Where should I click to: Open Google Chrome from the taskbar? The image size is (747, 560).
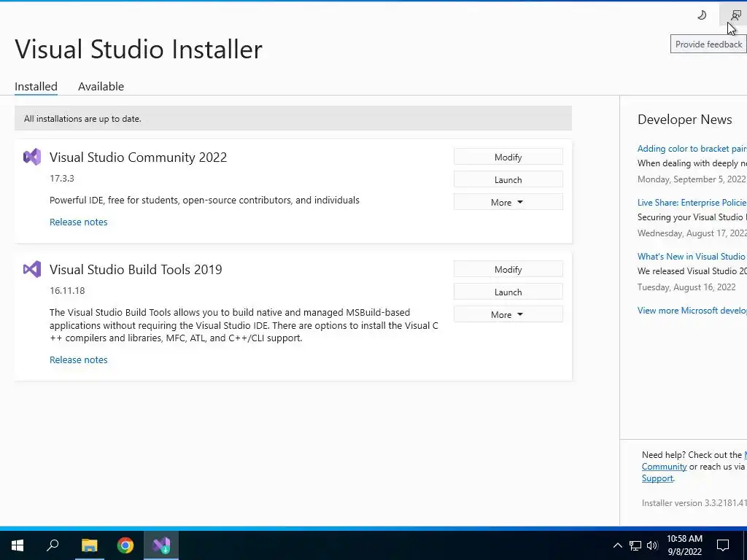tap(125, 545)
